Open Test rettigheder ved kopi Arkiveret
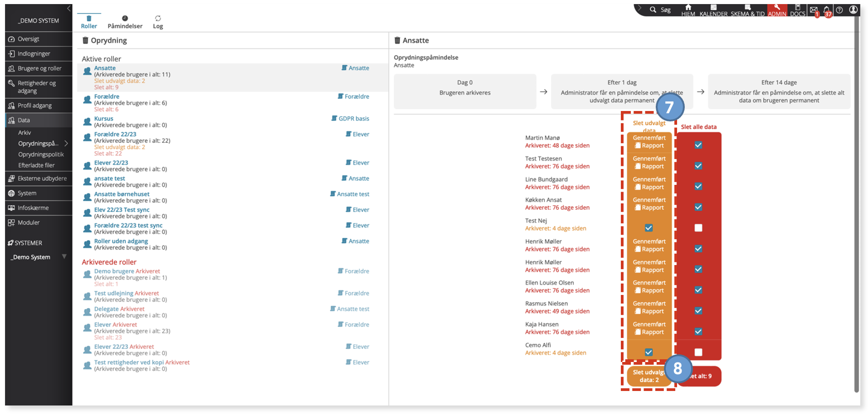 pyautogui.click(x=142, y=362)
